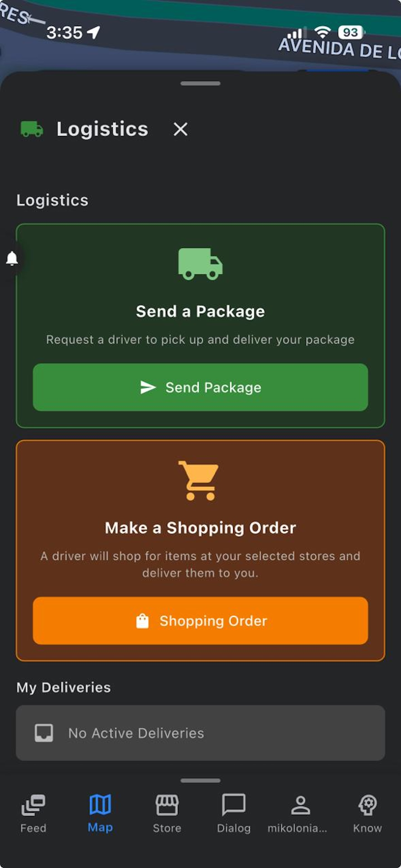Select the No Active Deliveries row

(200, 733)
